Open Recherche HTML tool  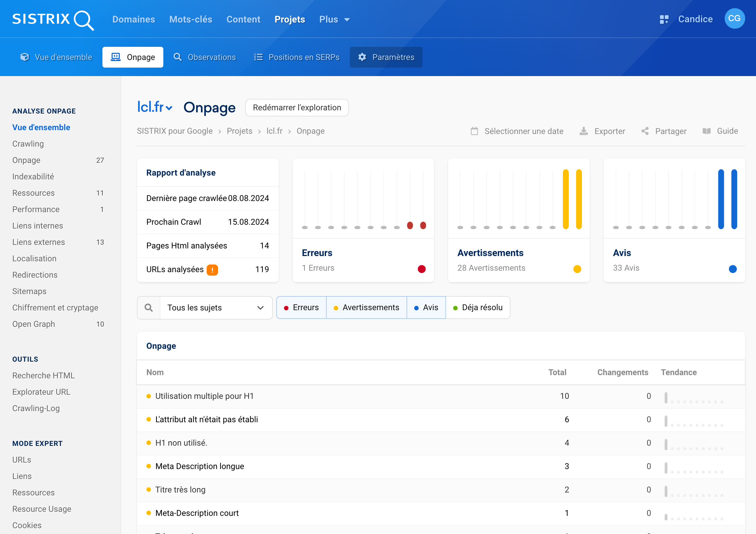coord(43,376)
